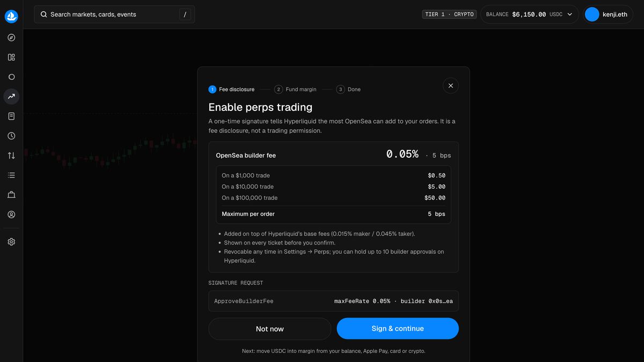The width and height of the screenshot is (644, 362).
Task: Click the TIER 1 · CRYPTO badge
Action: [x=449, y=14]
